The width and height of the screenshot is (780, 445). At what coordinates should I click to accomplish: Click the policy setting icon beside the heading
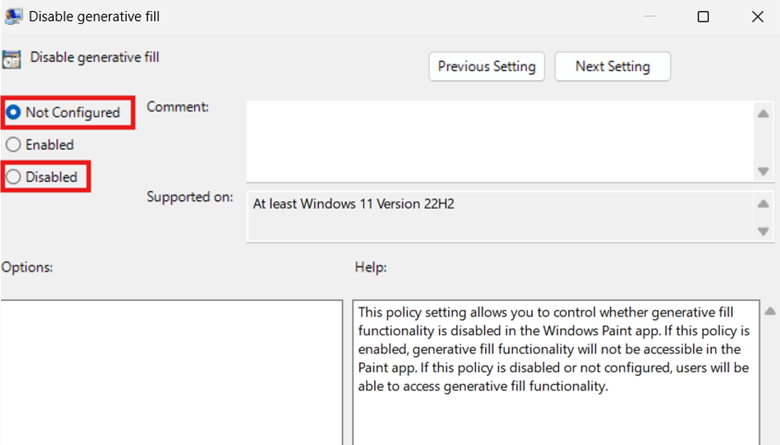point(12,59)
